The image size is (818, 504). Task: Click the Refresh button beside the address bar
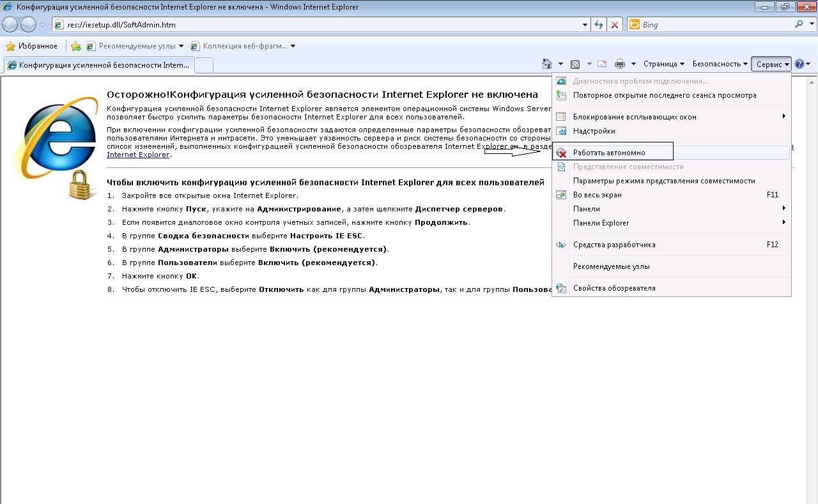click(599, 24)
